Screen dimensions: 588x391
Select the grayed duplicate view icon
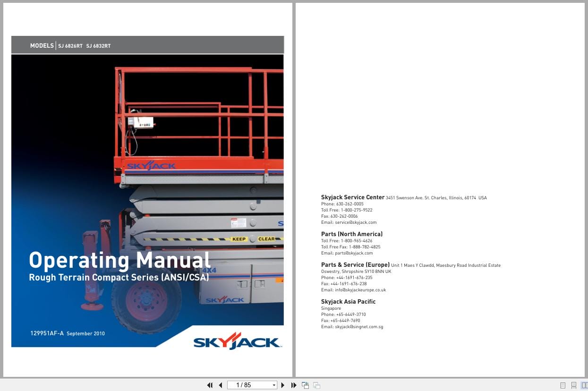(316, 385)
